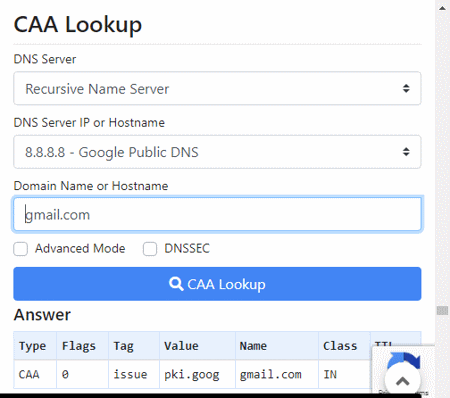The width and height of the screenshot is (450, 398).
Task: Click the gmail.com name cell in results
Action: 277,374
